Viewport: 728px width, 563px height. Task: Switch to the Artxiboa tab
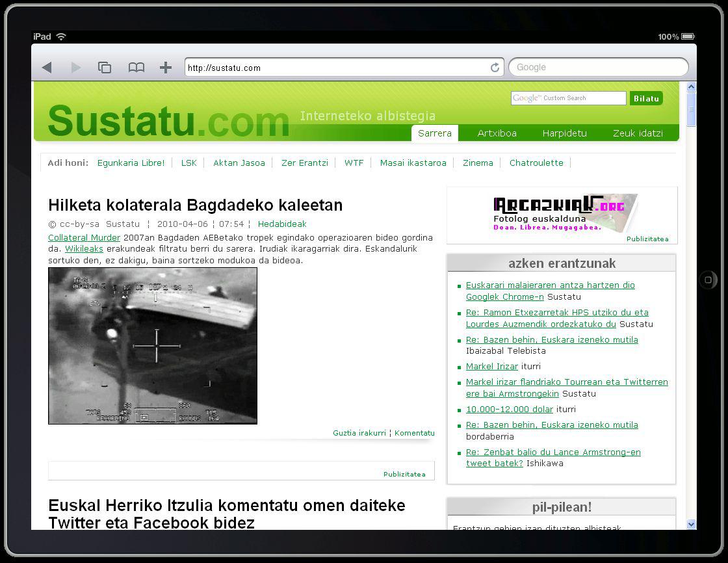(497, 133)
